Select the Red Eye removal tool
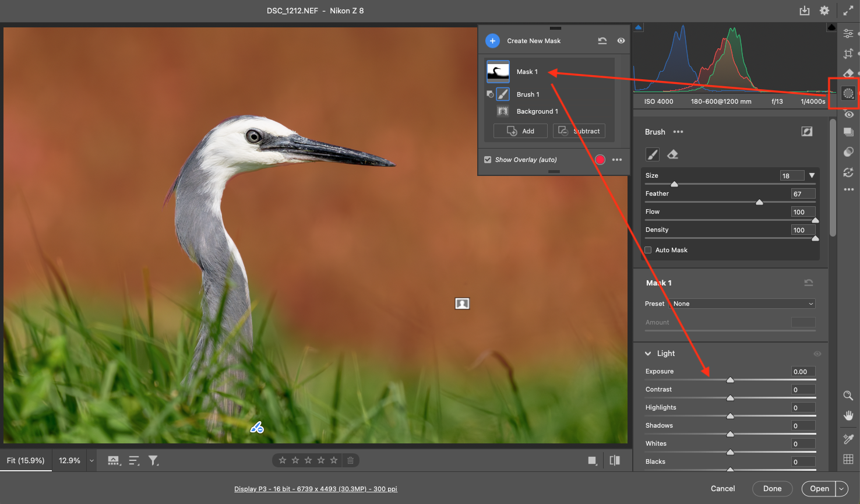 pyautogui.click(x=848, y=114)
